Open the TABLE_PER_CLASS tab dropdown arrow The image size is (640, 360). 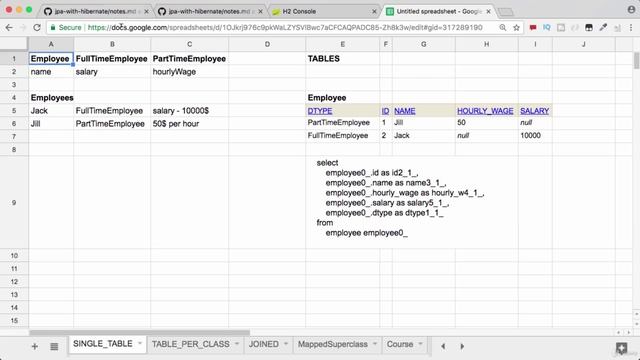(237, 344)
